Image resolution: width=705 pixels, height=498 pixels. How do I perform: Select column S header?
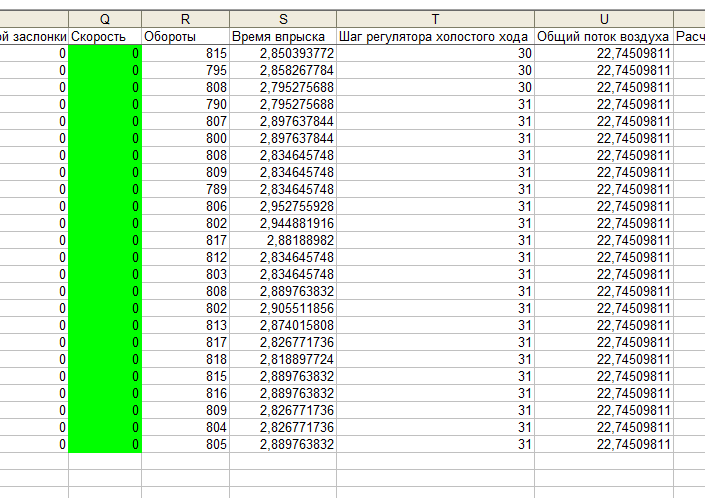[283, 19]
